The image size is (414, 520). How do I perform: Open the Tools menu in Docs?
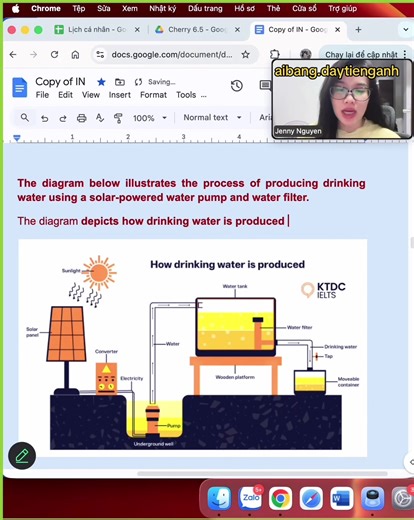(x=186, y=95)
